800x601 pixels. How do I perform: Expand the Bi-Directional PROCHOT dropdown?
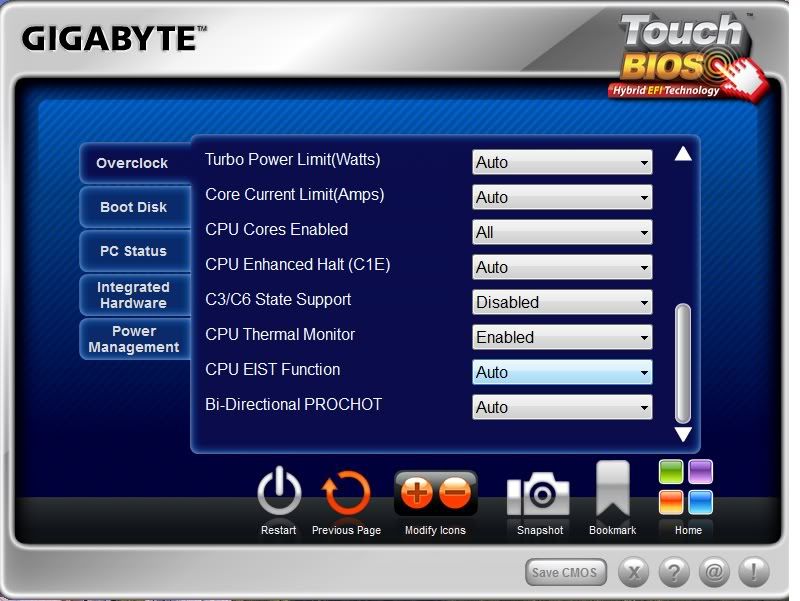tap(562, 407)
